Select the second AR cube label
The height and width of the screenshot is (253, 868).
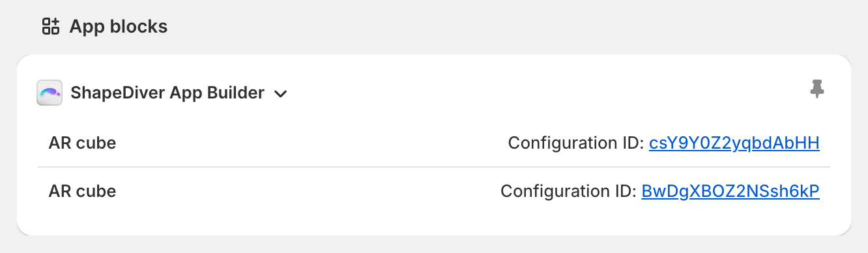82,192
